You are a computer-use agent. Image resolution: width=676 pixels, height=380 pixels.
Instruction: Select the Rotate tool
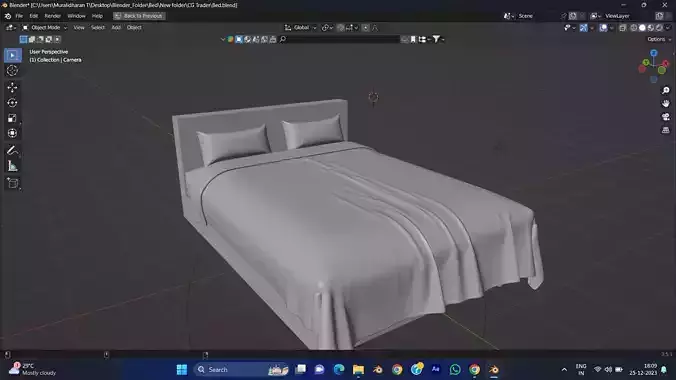click(x=13, y=103)
